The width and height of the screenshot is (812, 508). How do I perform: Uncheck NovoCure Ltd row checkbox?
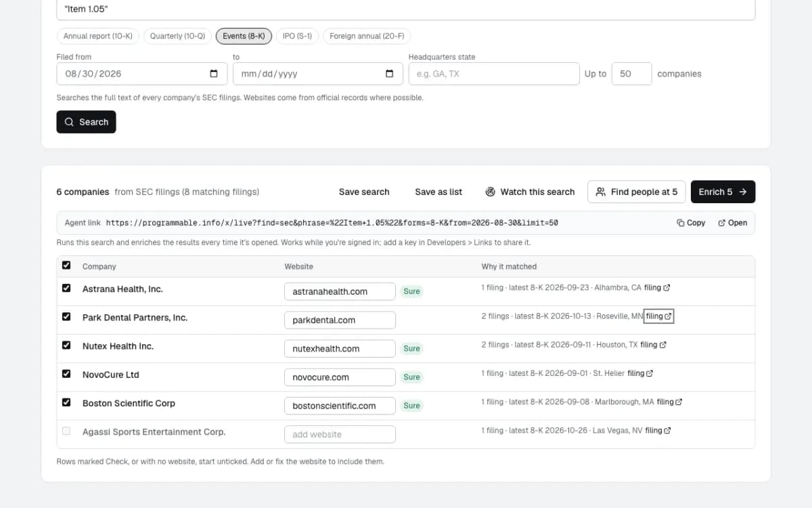coord(66,373)
